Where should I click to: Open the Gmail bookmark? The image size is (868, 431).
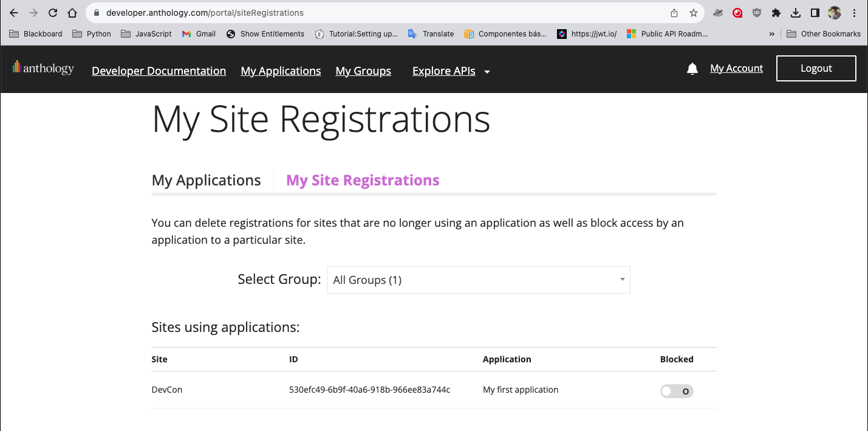click(199, 34)
